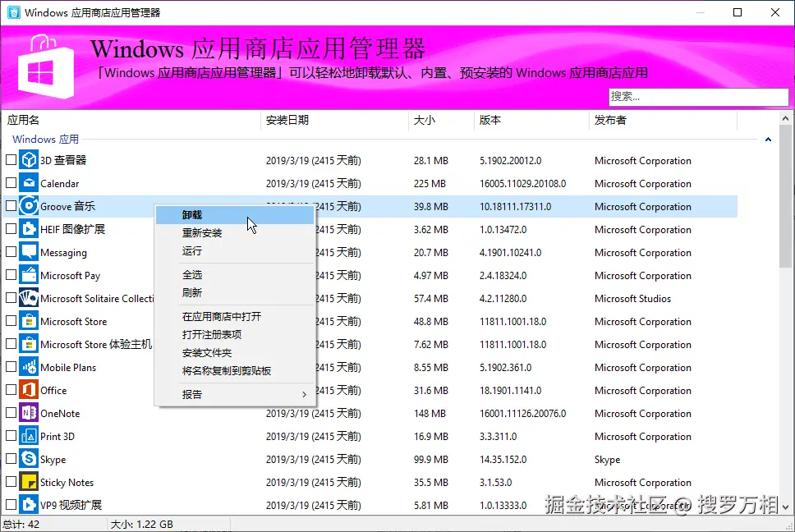Screen dimensions: 795x532
Task: Click the Sticky Notes app icon
Action: 29,482
